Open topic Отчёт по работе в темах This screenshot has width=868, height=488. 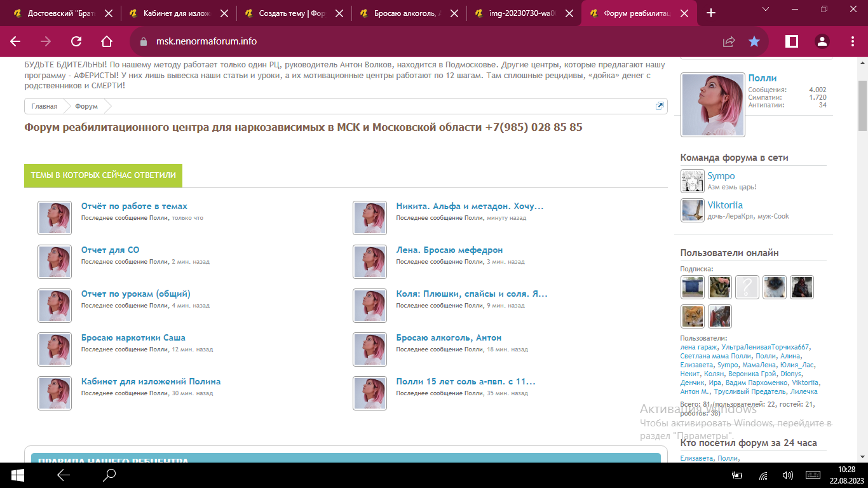(x=134, y=206)
